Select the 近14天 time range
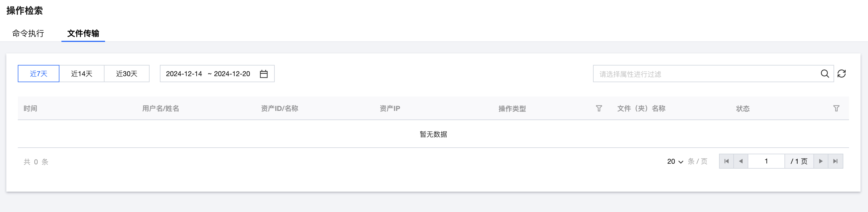The width and height of the screenshot is (868, 212). tap(82, 74)
